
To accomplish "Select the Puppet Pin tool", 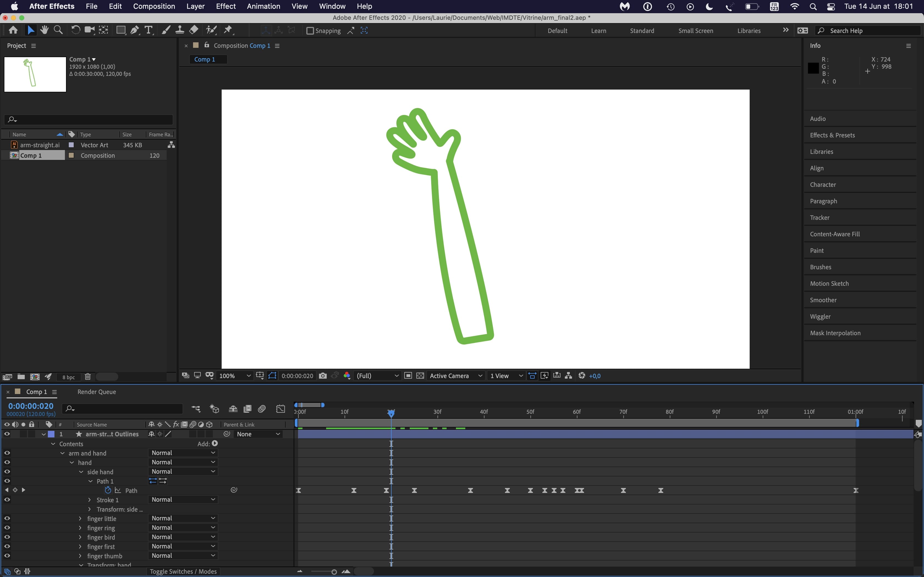I will (228, 30).
